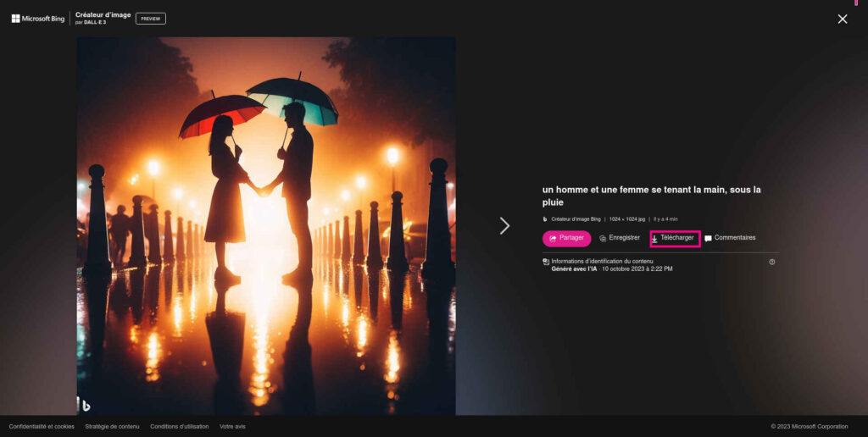Close the image viewer with the X
Screen dimensions: 868x437
pos(842,19)
